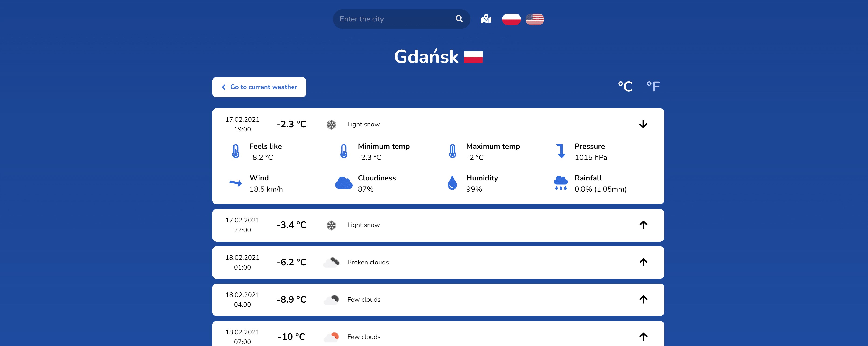Switch language with the Polish flag
This screenshot has width=868, height=346.
click(511, 19)
